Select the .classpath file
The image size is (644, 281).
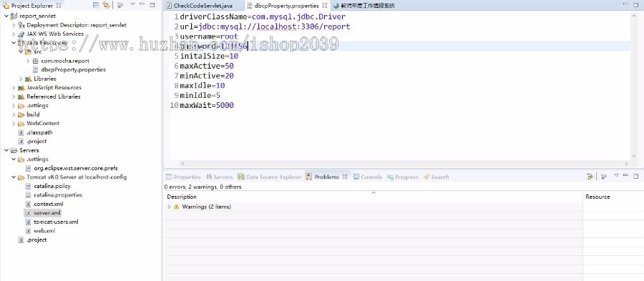39,132
